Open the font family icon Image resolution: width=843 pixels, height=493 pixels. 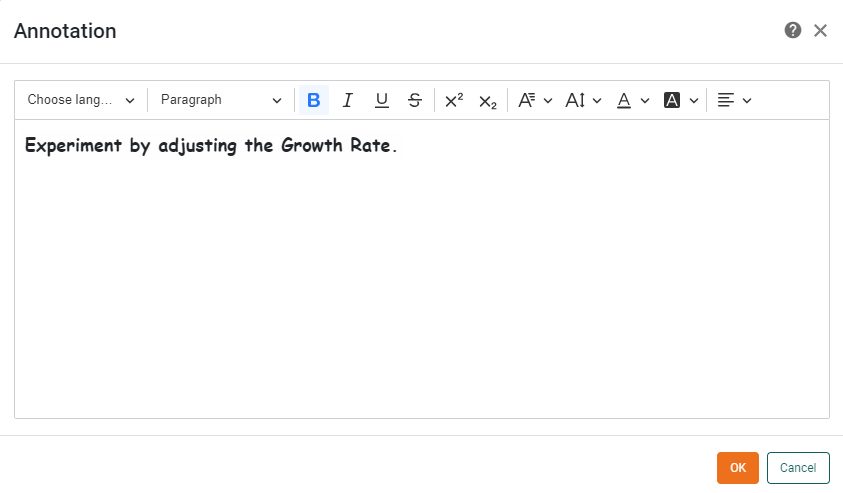(x=526, y=100)
